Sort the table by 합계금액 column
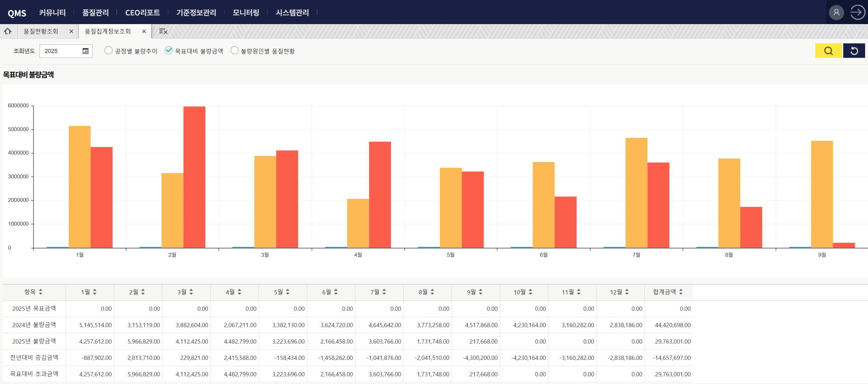868x384 pixels. coord(681,292)
